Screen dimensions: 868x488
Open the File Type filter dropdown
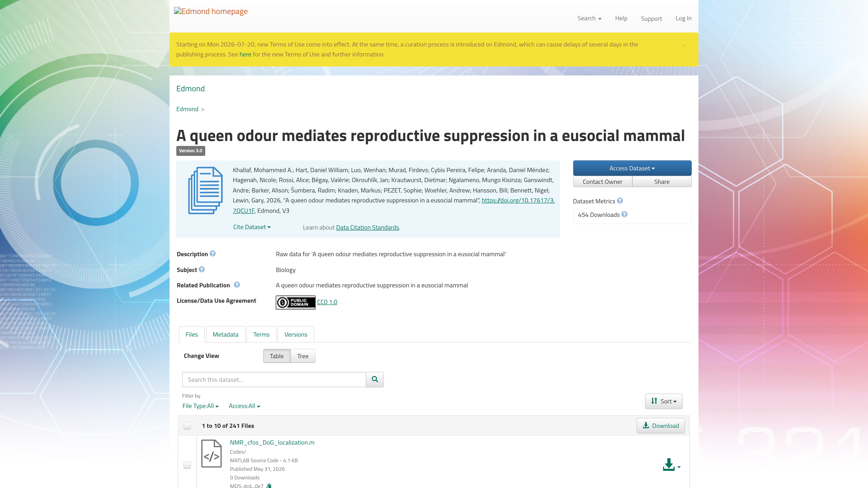click(200, 406)
